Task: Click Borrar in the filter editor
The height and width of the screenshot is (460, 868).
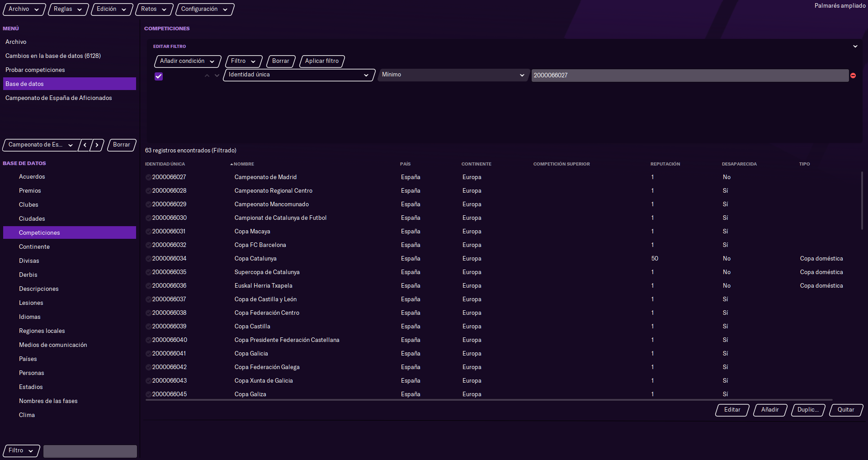Action: click(281, 61)
